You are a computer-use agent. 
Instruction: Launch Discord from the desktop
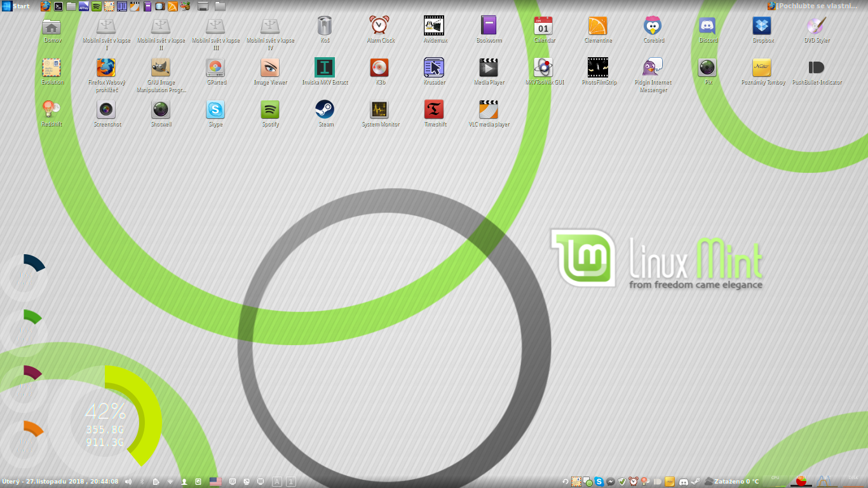tap(708, 30)
